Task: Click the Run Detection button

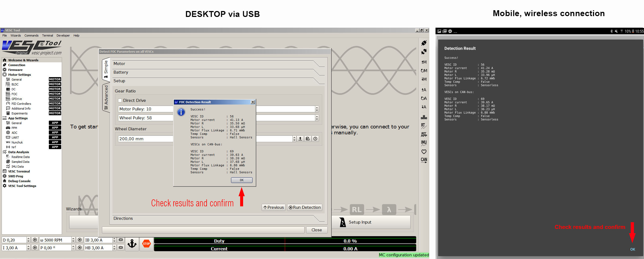Action: 305,207
